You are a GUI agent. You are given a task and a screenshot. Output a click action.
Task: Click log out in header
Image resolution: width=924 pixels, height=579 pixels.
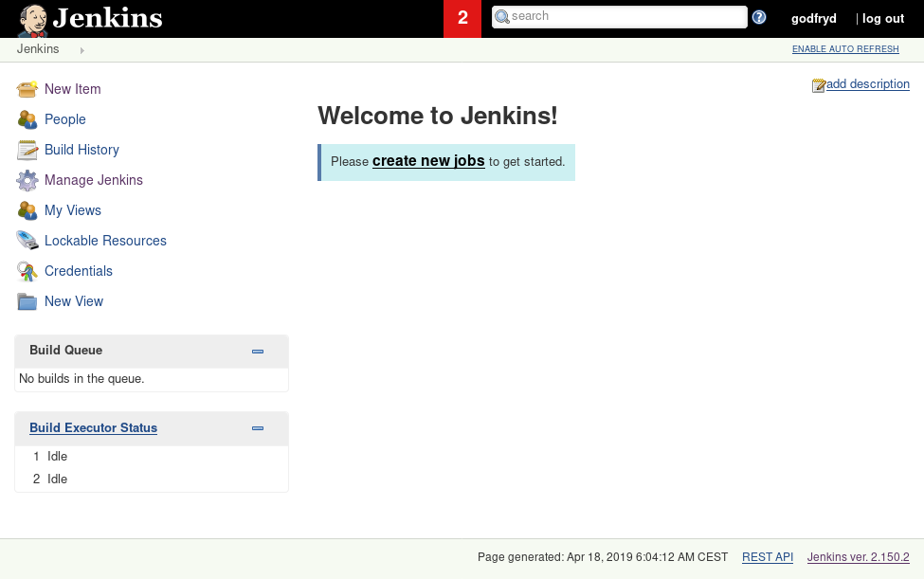click(882, 18)
